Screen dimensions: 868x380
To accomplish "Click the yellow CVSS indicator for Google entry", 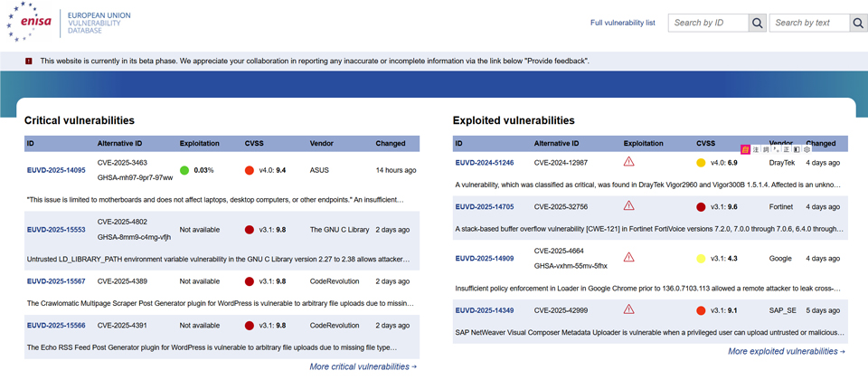I will coord(701,259).
